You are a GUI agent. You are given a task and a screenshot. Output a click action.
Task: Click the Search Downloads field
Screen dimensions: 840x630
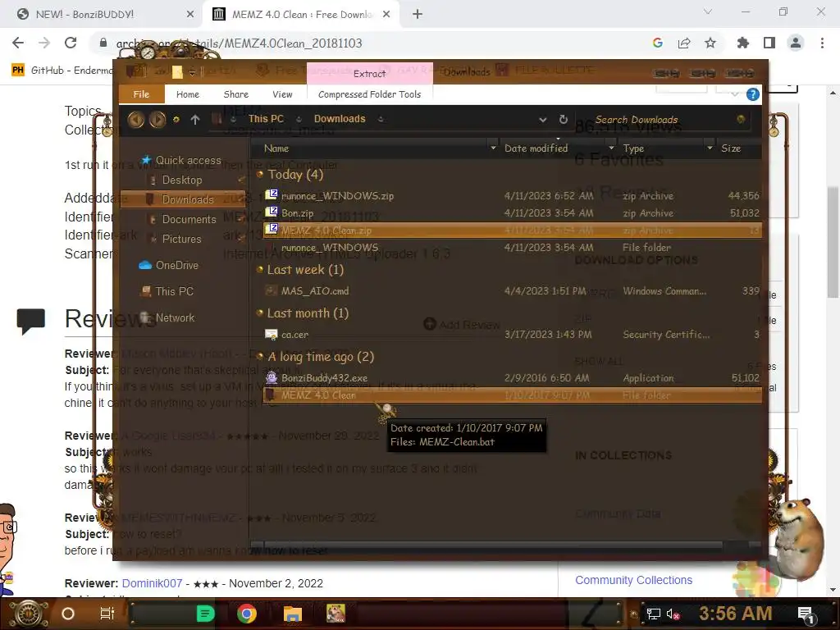[662, 120]
